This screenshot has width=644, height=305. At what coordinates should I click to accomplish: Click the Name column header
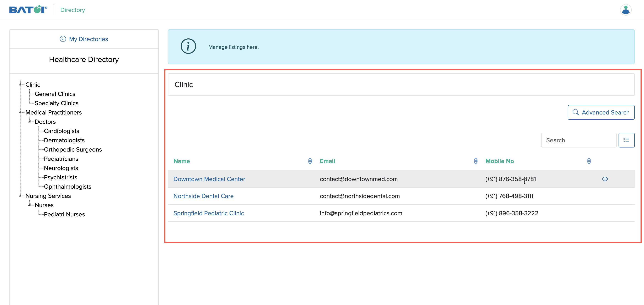pos(181,161)
